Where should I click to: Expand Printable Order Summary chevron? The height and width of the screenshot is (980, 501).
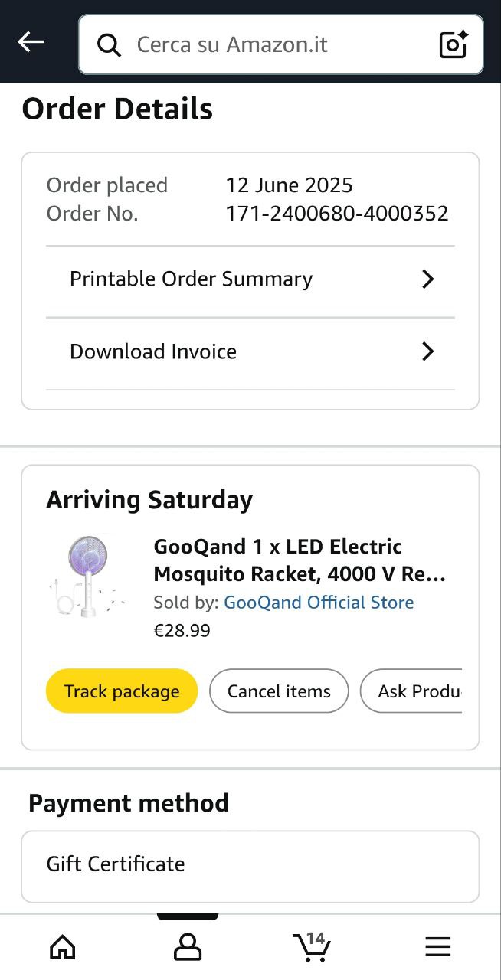[x=428, y=279]
